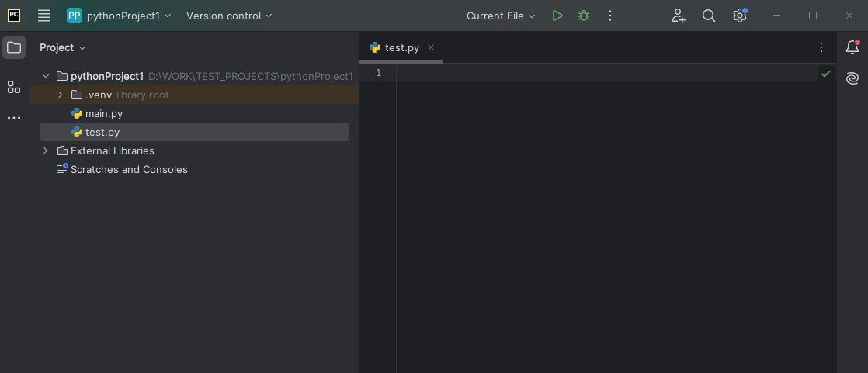Viewport: 868px width, 373px height.
Task: Open the AI Assistant spiral icon
Action: [x=852, y=78]
